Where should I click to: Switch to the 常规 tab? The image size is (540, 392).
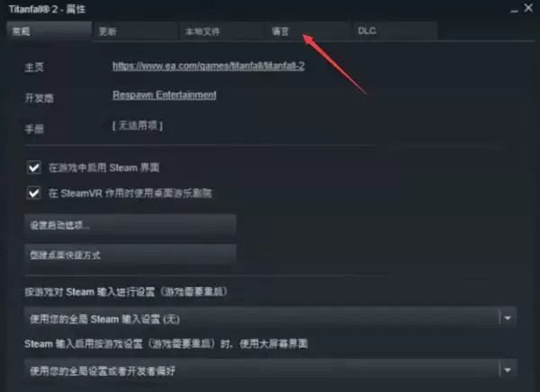click(49, 31)
